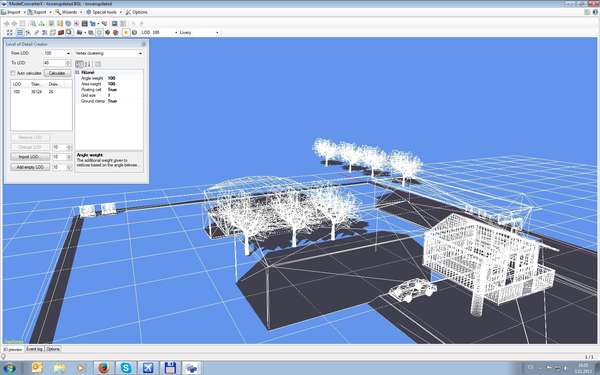The image size is (600, 375).
Task: Click the dark film-grid icon in the top toolbar row
Action: (x=85, y=24)
